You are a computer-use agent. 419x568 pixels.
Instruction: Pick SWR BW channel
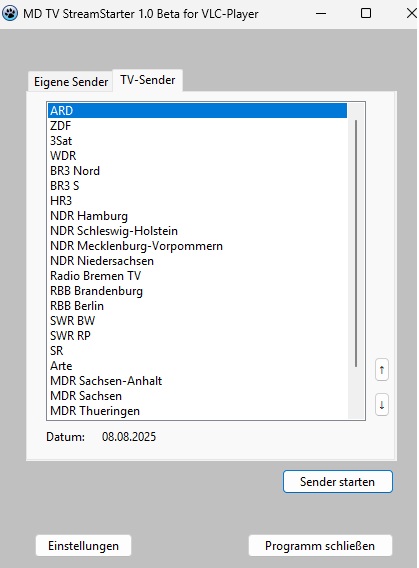(x=197, y=321)
